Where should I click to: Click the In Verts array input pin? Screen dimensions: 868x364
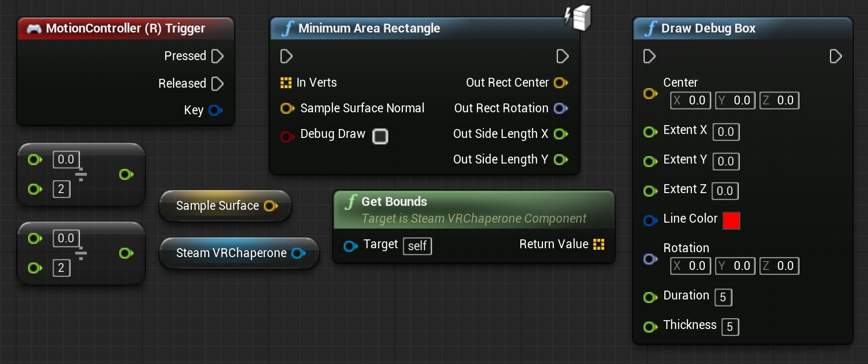[286, 83]
